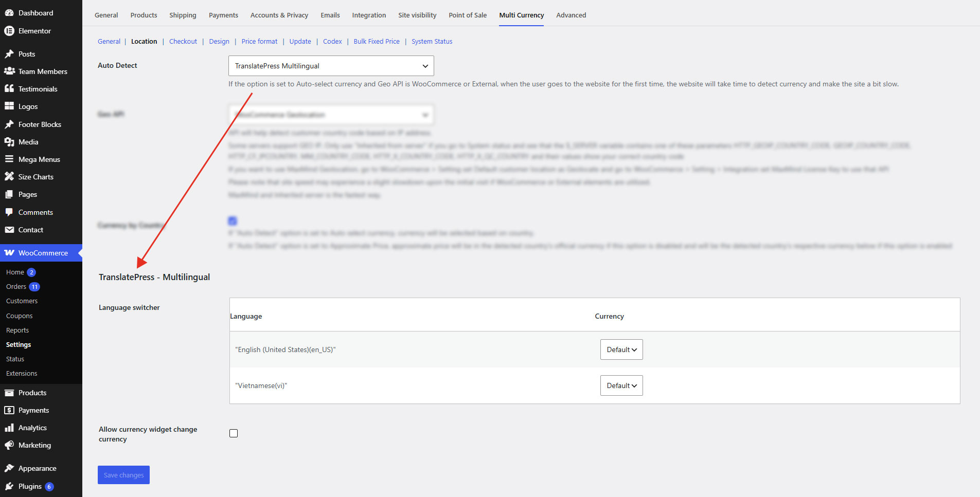980x497 pixels.
Task: Open the Bulk Fixed Price sub-section
Action: 377,42
